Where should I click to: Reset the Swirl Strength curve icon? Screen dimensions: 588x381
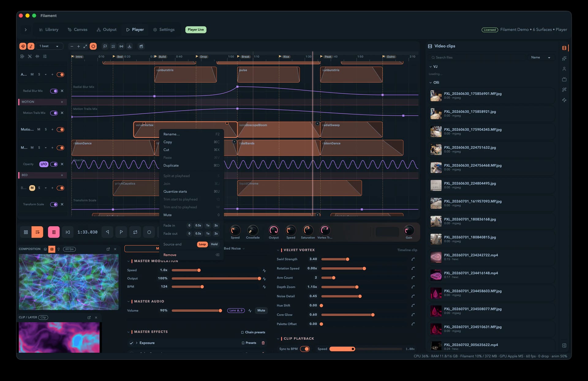pos(413,259)
